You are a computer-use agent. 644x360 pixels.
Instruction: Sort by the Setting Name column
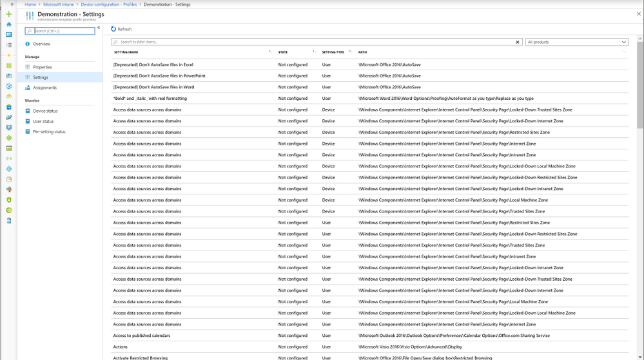tap(126, 52)
